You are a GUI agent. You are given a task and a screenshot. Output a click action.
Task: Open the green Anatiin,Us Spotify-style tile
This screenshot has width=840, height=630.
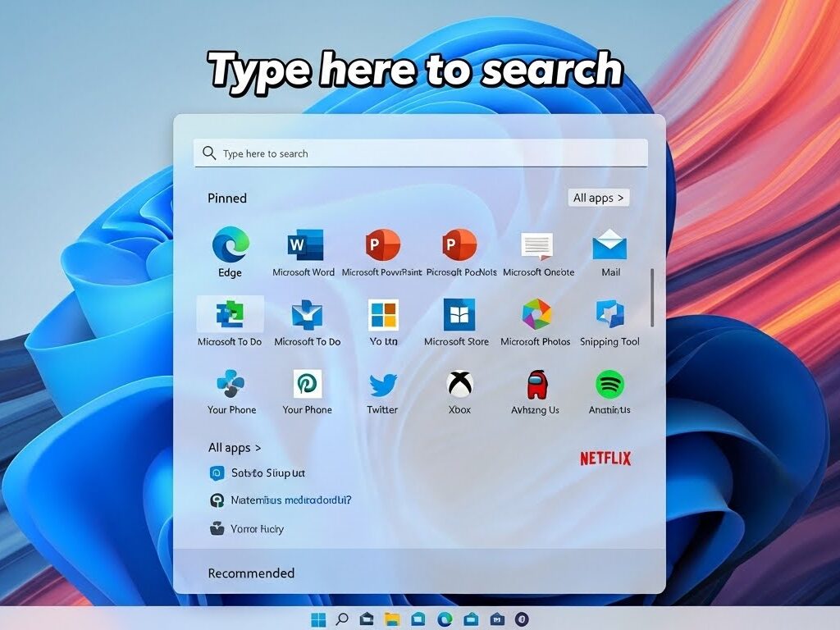pyautogui.click(x=609, y=391)
